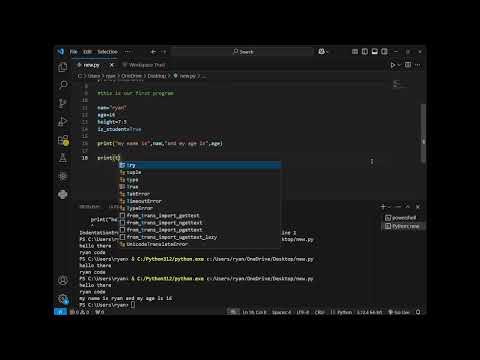Open editor More Actions ellipsis
The image size is (480, 360).
pyautogui.click(x=418, y=65)
